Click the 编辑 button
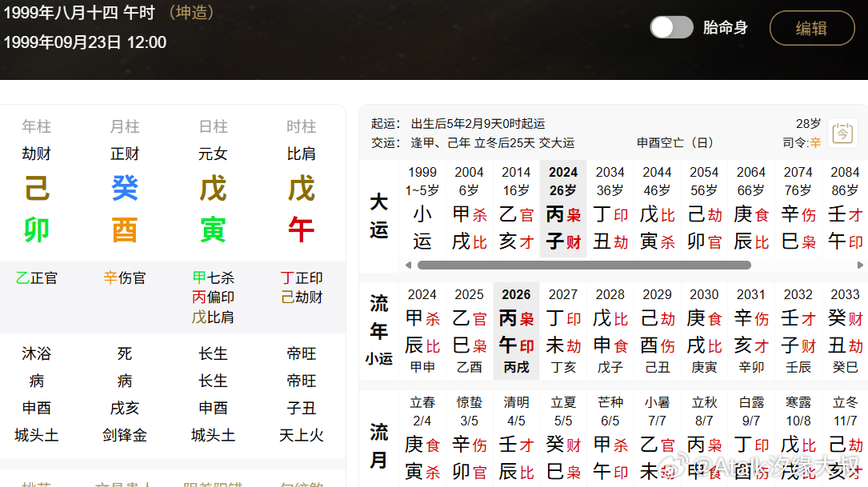Image resolution: width=868 pixels, height=487 pixels. click(812, 28)
